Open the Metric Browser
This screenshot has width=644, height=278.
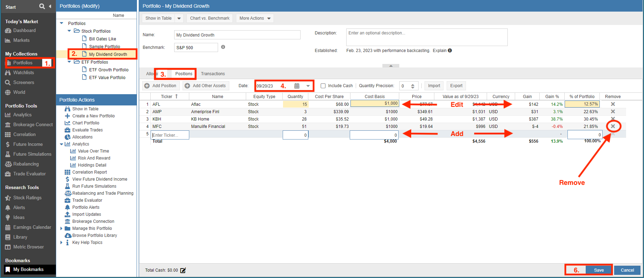coord(28,247)
